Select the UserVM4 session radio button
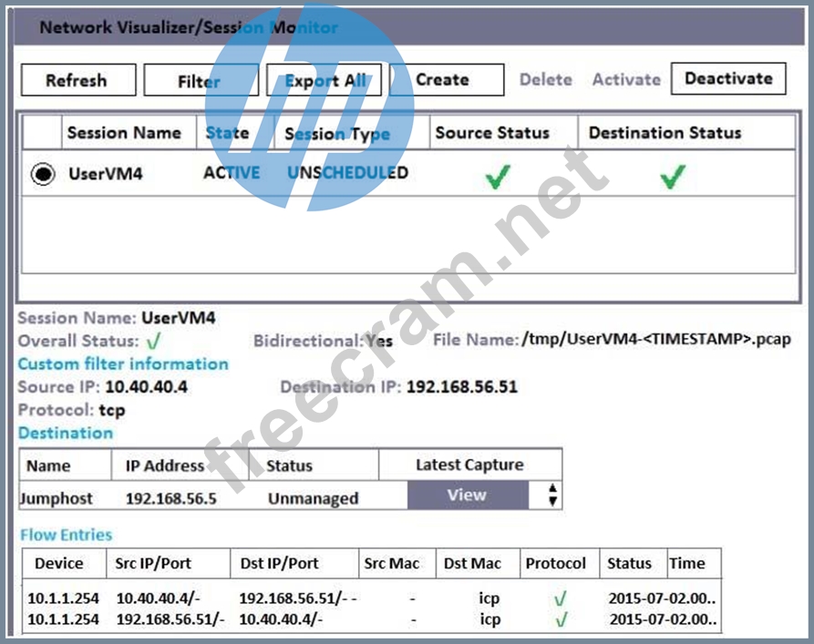The width and height of the screenshot is (814, 644). [x=43, y=173]
